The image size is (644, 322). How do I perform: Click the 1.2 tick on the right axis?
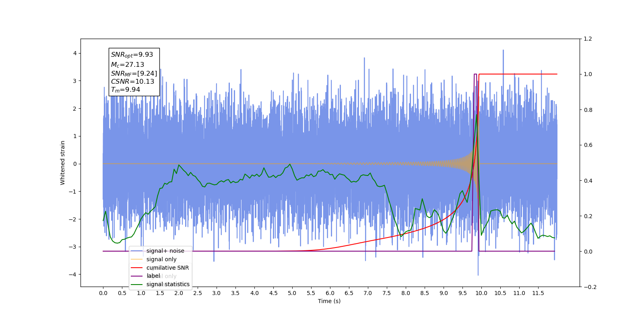pyautogui.click(x=588, y=39)
